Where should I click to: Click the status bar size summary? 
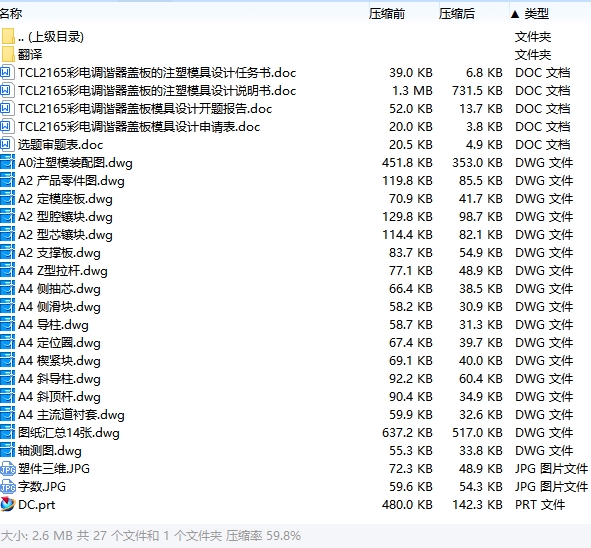tap(150, 536)
